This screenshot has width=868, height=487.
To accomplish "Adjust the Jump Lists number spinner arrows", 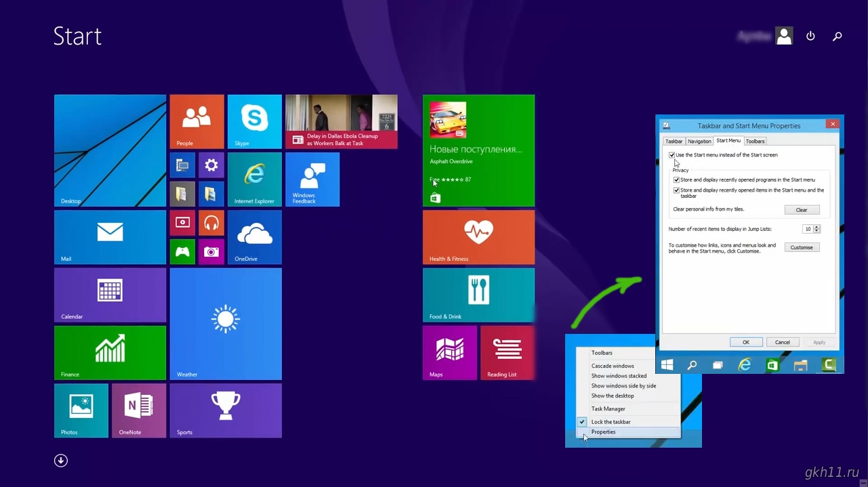I will [x=817, y=229].
